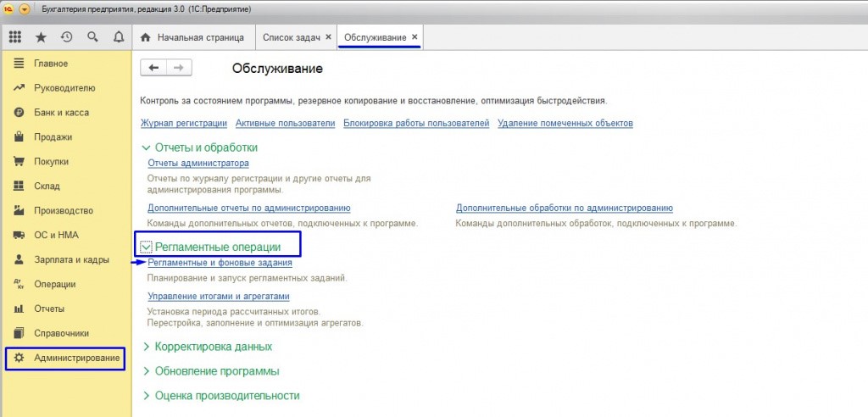This screenshot has height=417, width=868.
Task: Click the forward navigation arrow
Action: pos(179,68)
